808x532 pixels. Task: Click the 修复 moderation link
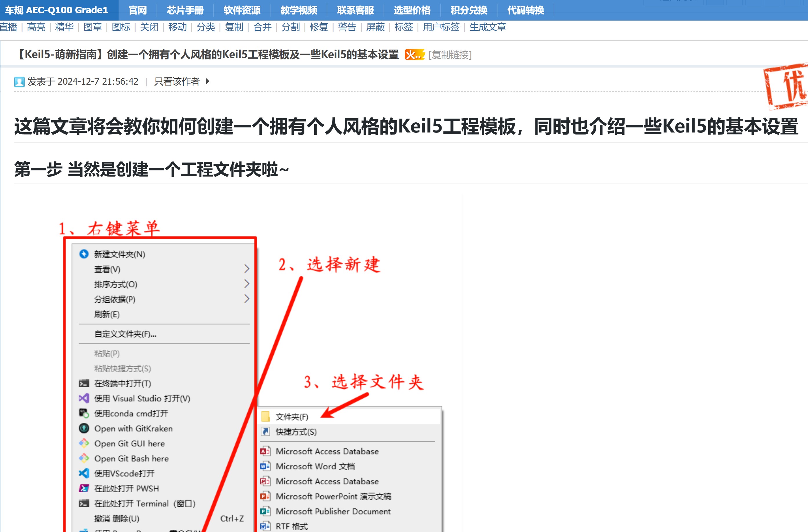pos(319,27)
